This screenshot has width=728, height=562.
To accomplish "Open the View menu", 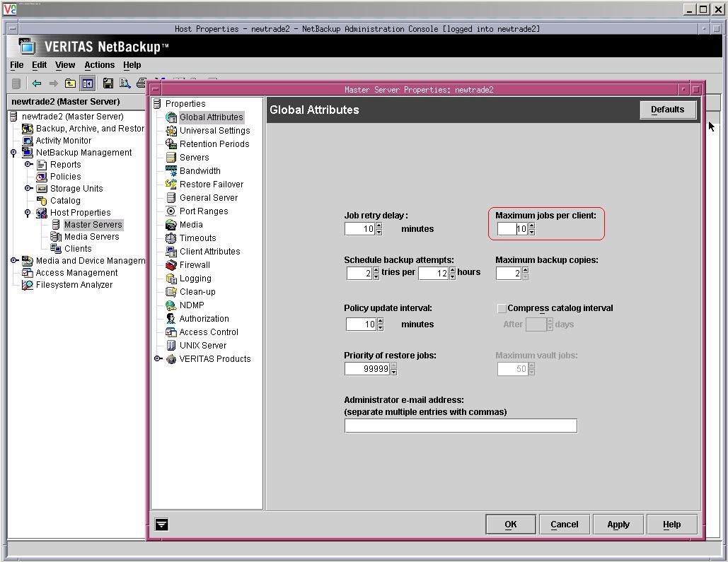I will [x=65, y=65].
